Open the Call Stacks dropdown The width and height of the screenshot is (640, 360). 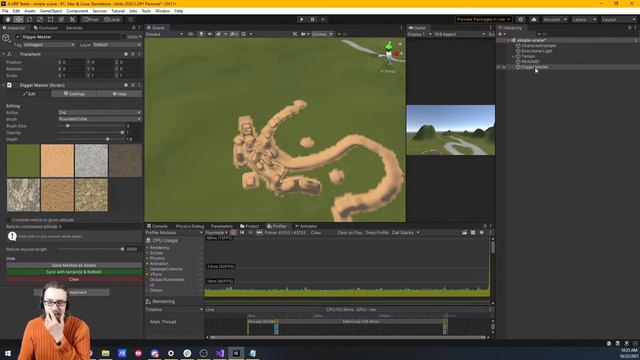click(x=405, y=233)
